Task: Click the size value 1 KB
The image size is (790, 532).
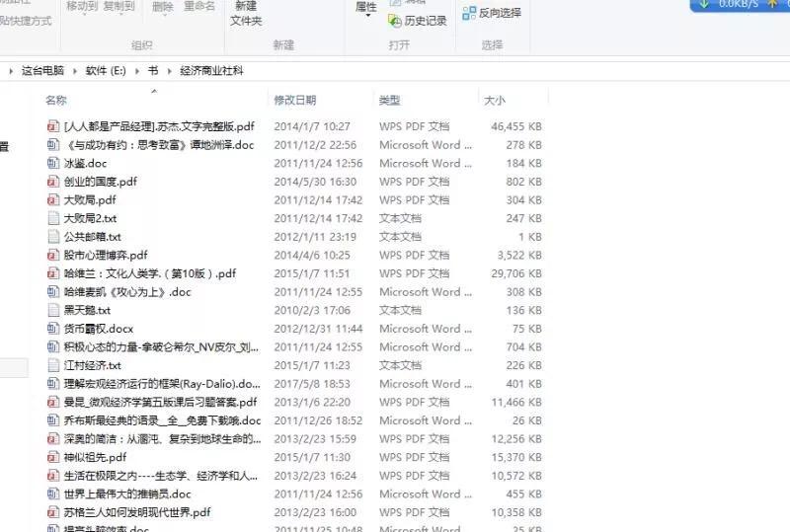Action: [530, 237]
